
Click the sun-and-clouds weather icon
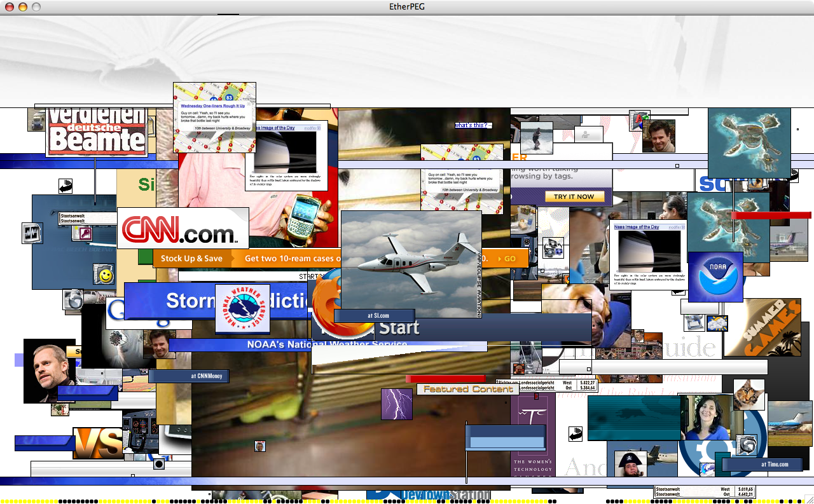click(717, 324)
